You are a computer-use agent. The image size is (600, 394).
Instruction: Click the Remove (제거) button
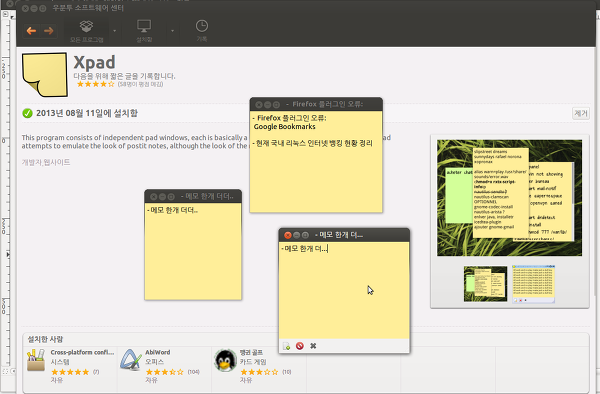click(580, 113)
